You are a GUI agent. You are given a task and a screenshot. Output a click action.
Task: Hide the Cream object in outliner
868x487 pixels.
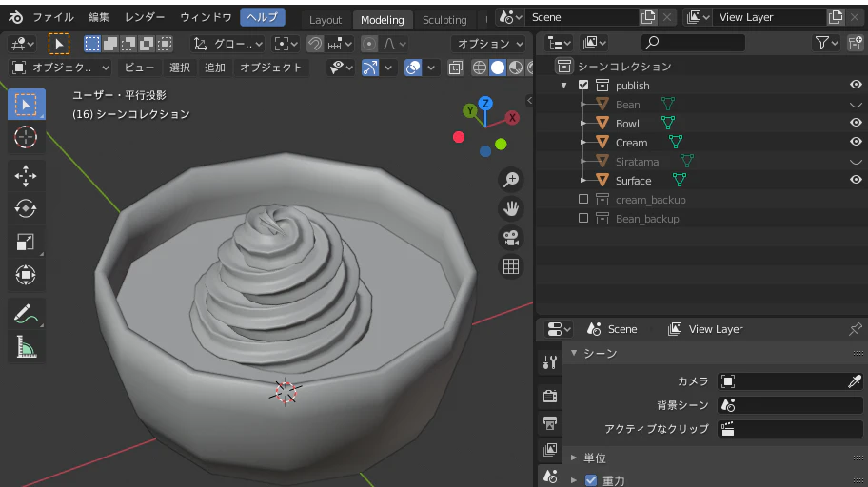coord(856,142)
